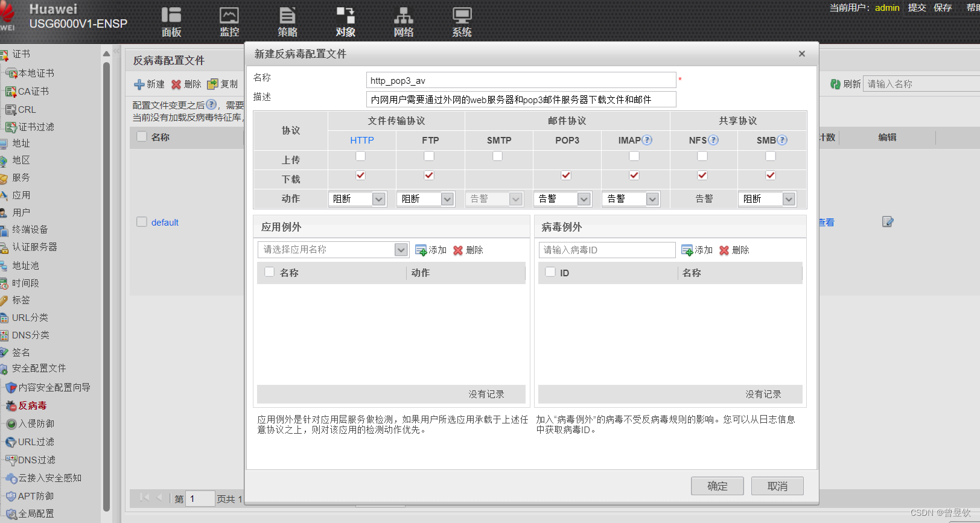Click the green 刷新 refresh icon
The height and width of the screenshot is (523, 980).
(835, 84)
